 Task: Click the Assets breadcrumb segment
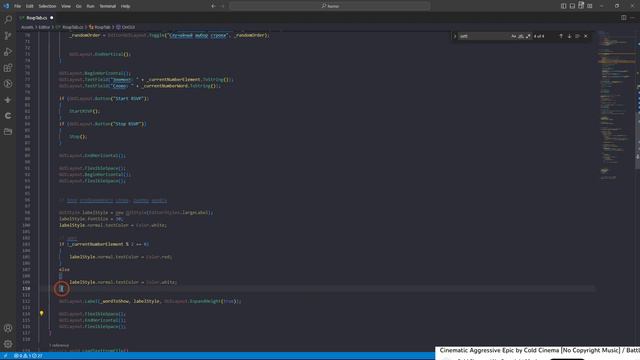click(27, 27)
